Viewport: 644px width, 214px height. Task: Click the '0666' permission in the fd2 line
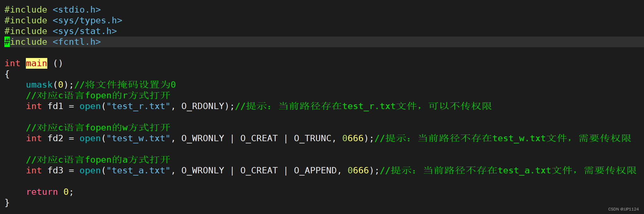pyautogui.click(x=353, y=138)
